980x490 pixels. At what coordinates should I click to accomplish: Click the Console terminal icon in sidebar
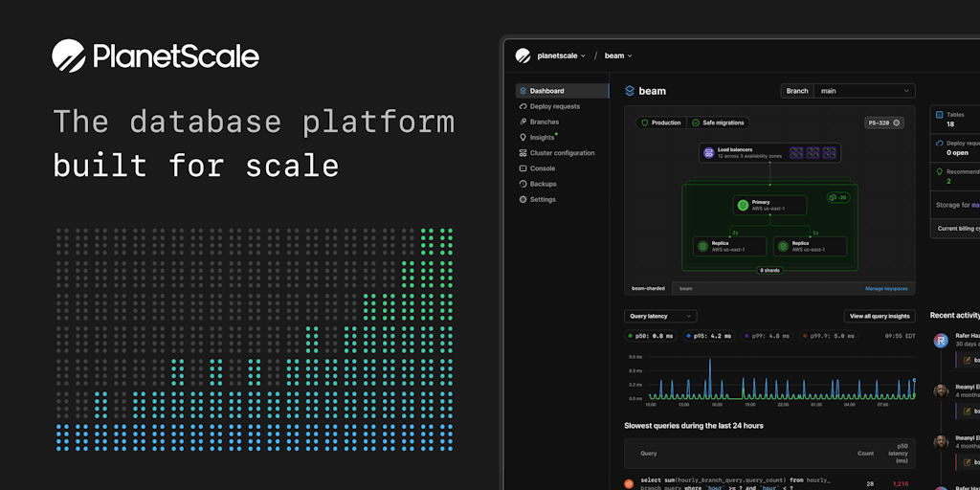tap(523, 168)
